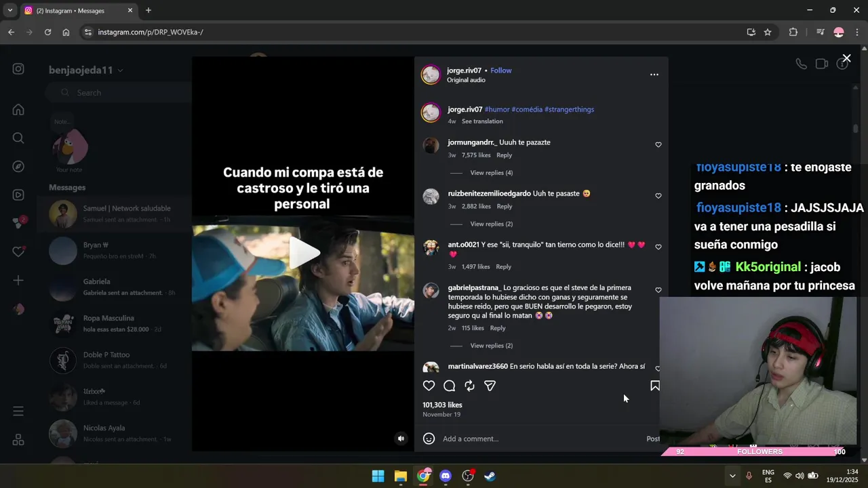Repost using the repost arrows icon
Image resolution: width=868 pixels, height=488 pixels.
click(469, 386)
